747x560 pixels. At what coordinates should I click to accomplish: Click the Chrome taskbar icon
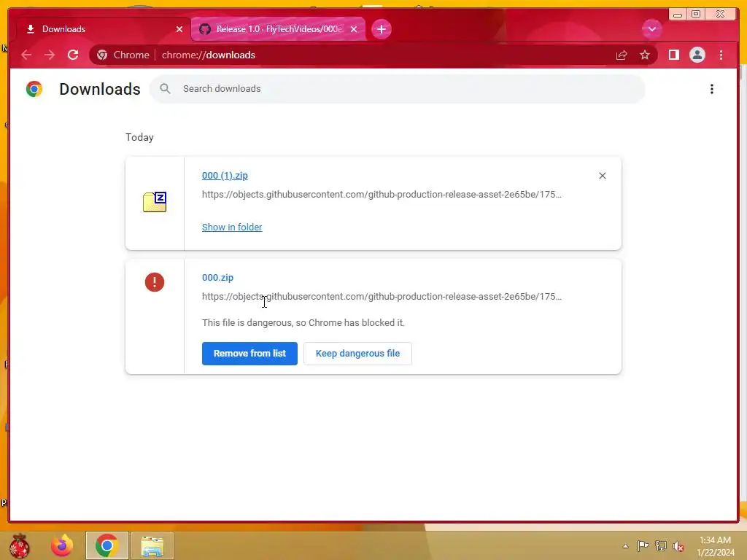pyautogui.click(x=107, y=545)
